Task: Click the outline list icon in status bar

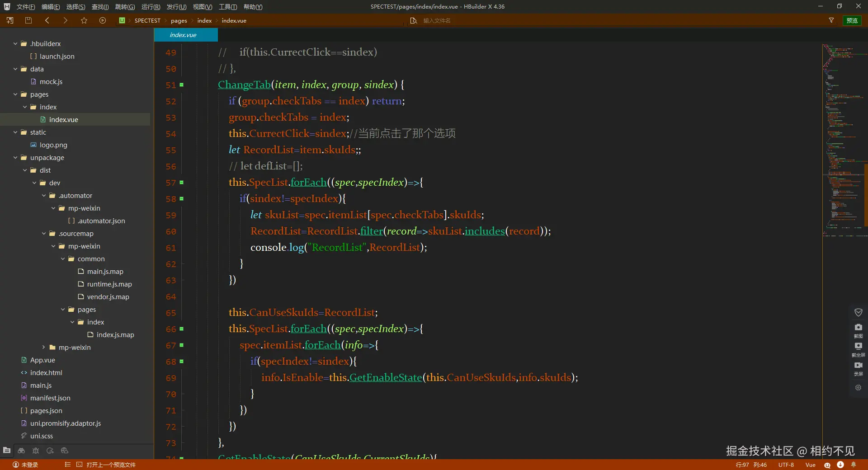Action: 68,465
